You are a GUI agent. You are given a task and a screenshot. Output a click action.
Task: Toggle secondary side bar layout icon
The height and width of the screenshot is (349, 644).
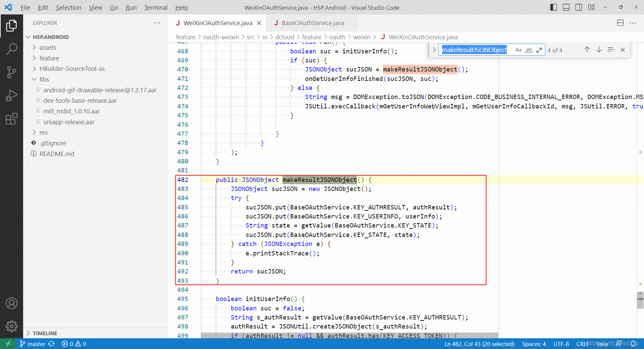tap(579, 7)
